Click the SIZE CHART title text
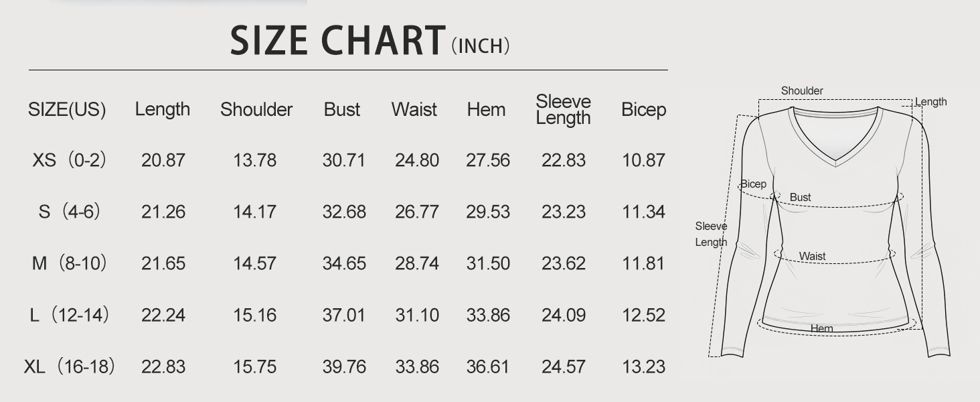Screen dimensions: 980x402 (x=337, y=41)
